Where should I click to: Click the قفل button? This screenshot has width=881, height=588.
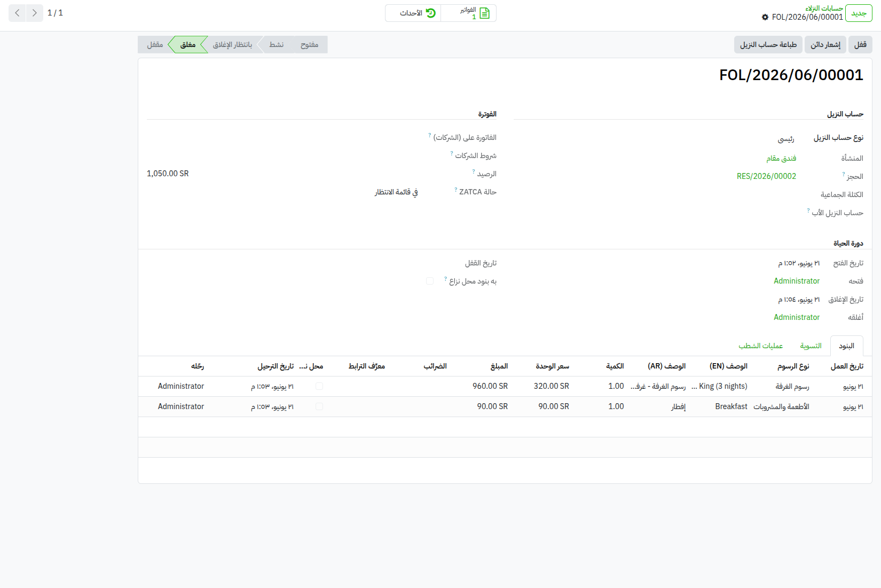click(860, 44)
